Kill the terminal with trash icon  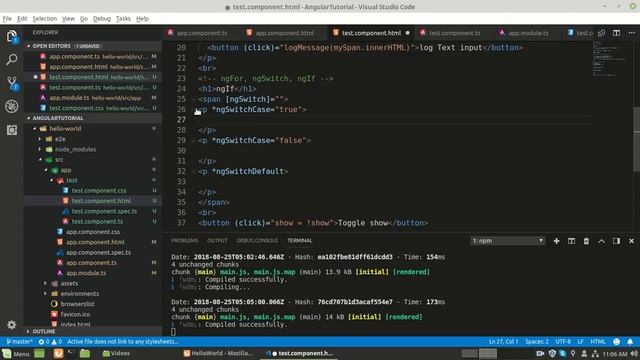586,241
